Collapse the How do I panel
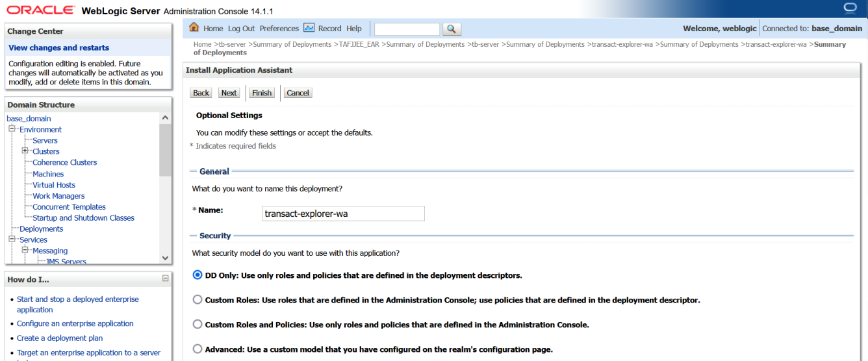The width and height of the screenshot is (868, 361). (x=165, y=279)
